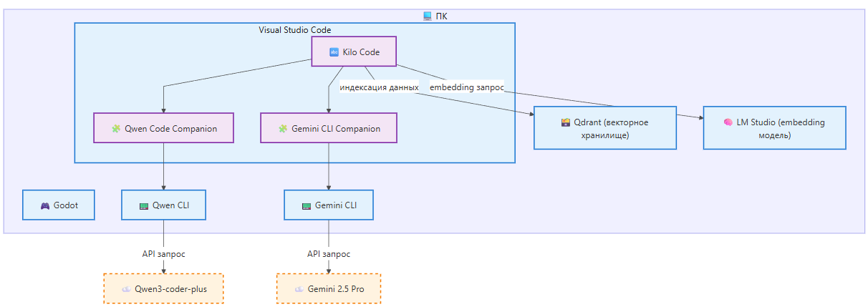This screenshot has width=868, height=307.
Task: Click the Qwen3-coder-plus cloud node
Action: [164, 288]
